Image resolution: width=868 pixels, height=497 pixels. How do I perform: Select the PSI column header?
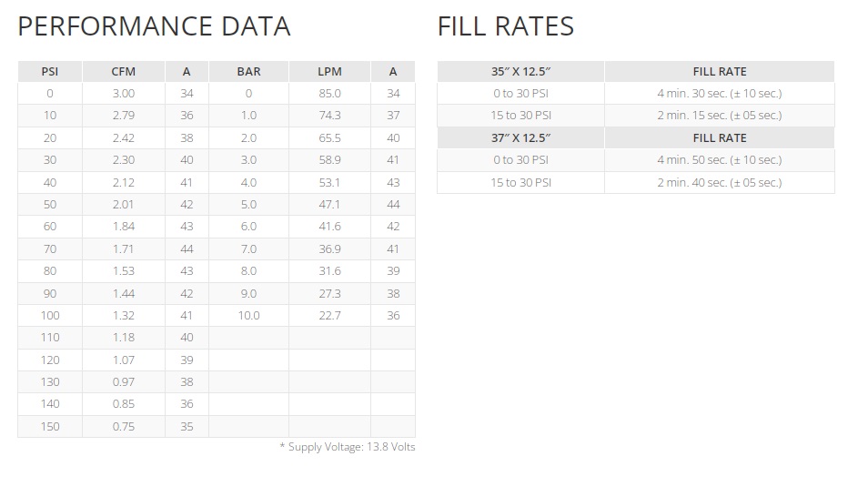[x=49, y=71]
